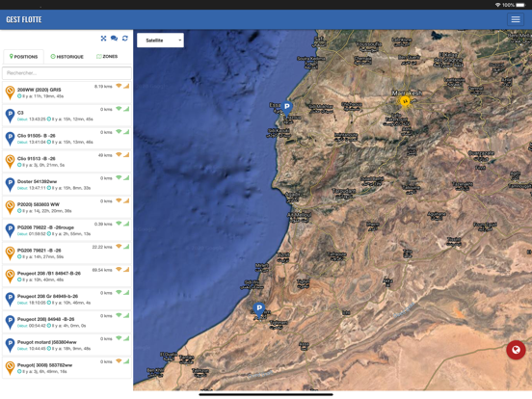Screen dimensions: 532x399
Task: Open the Satellite map type dropdown
Action: click(161, 40)
